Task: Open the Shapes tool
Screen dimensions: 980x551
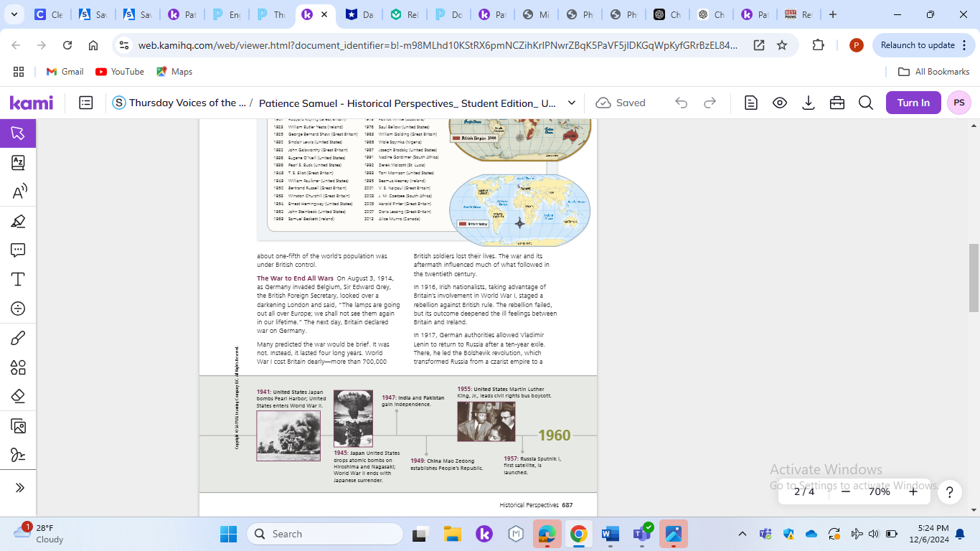Action: point(18,367)
